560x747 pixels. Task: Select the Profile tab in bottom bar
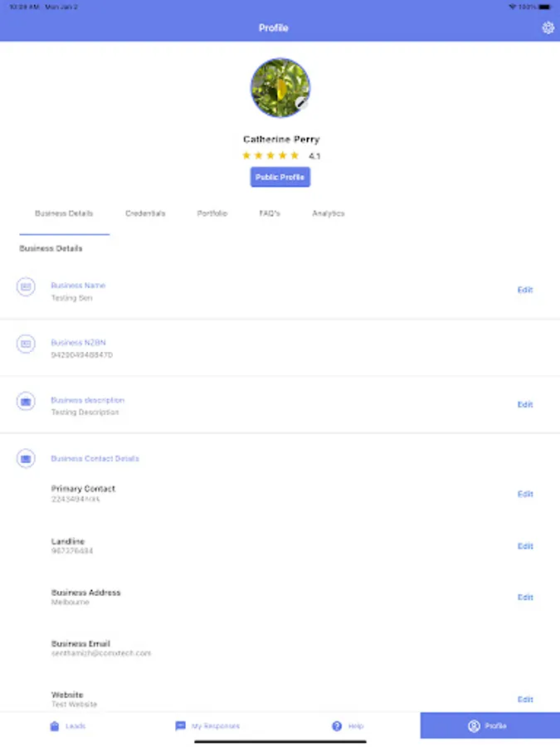490,725
